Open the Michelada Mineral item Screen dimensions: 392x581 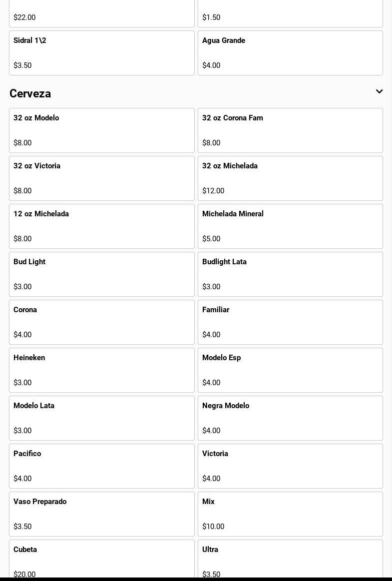coord(290,226)
